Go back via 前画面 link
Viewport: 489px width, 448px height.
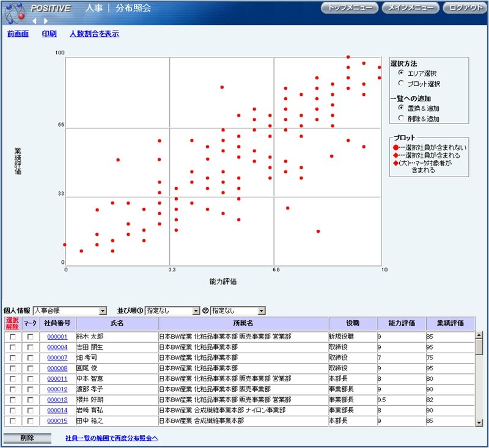point(18,34)
